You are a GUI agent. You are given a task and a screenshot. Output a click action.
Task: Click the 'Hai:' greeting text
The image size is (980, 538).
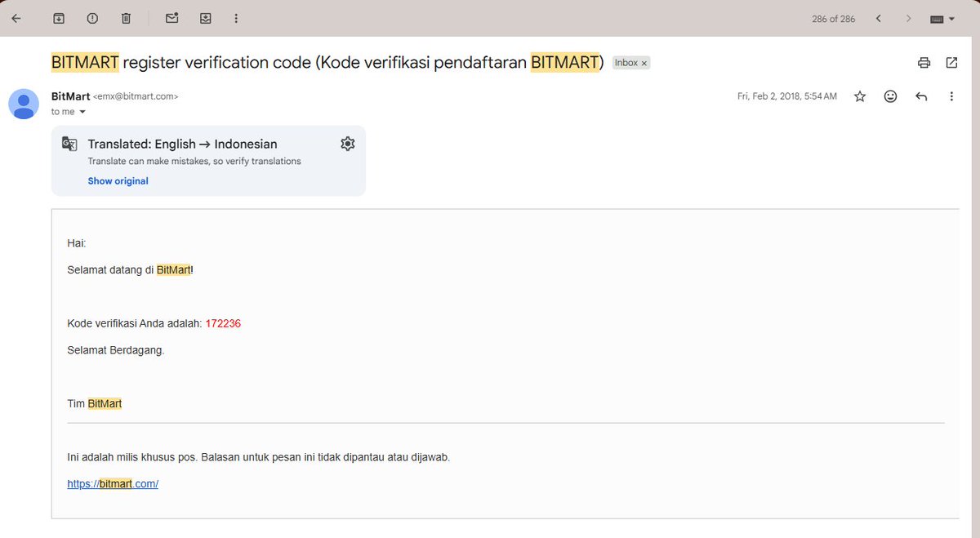77,243
